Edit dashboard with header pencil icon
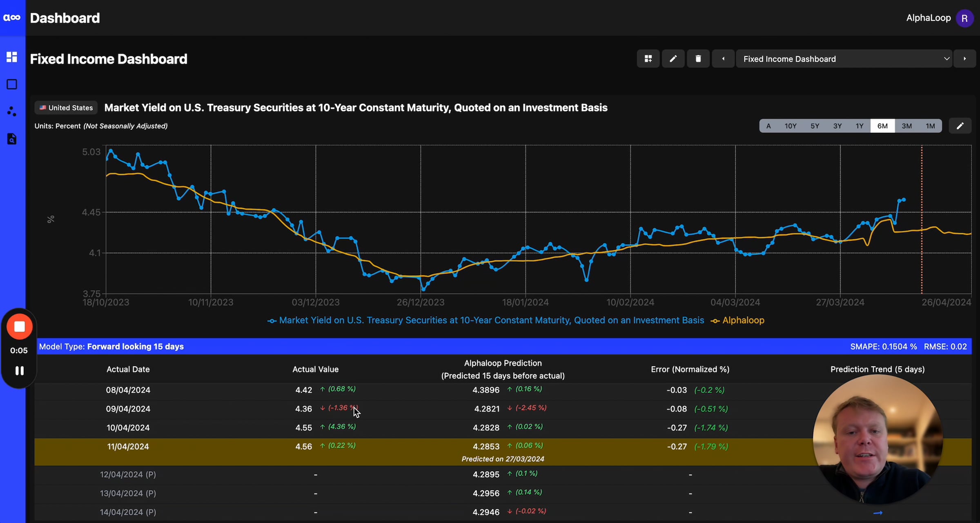This screenshot has height=523, width=980. click(x=673, y=59)
